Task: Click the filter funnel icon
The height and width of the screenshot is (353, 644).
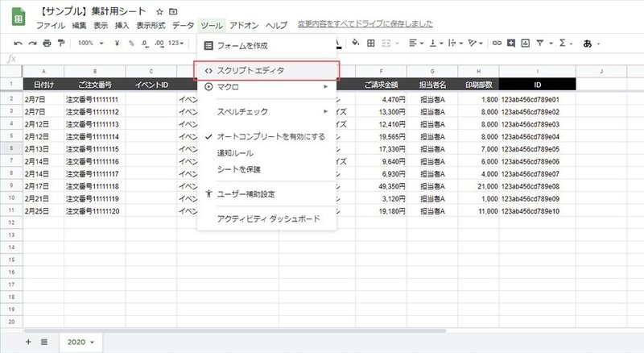Action: (540, 43)
